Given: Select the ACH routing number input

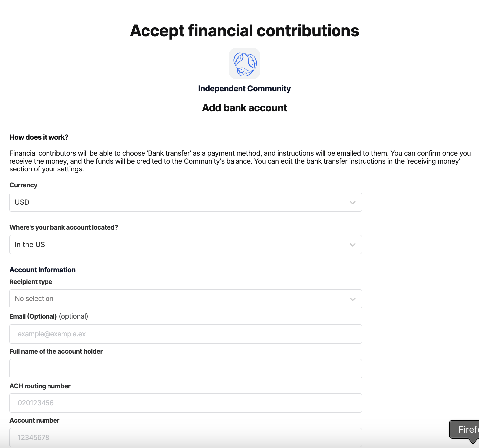Looking at the screenshot, I should [185, 403].
